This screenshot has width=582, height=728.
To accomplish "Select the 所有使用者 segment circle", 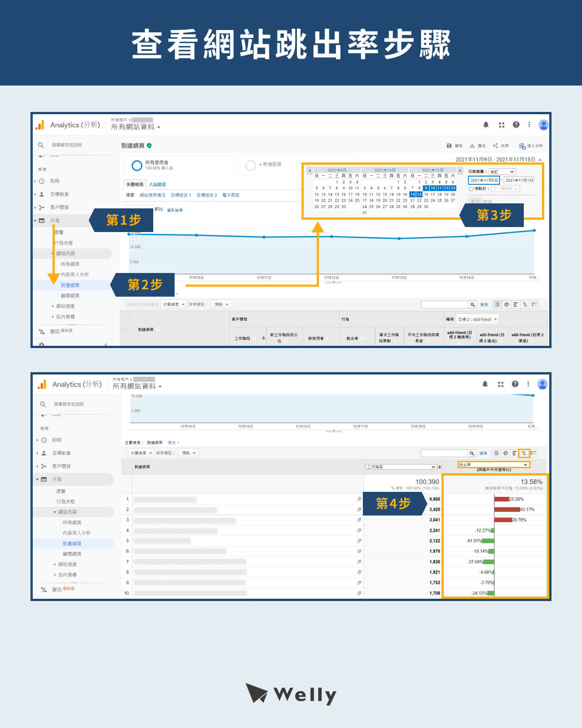I will coord(137,166).
